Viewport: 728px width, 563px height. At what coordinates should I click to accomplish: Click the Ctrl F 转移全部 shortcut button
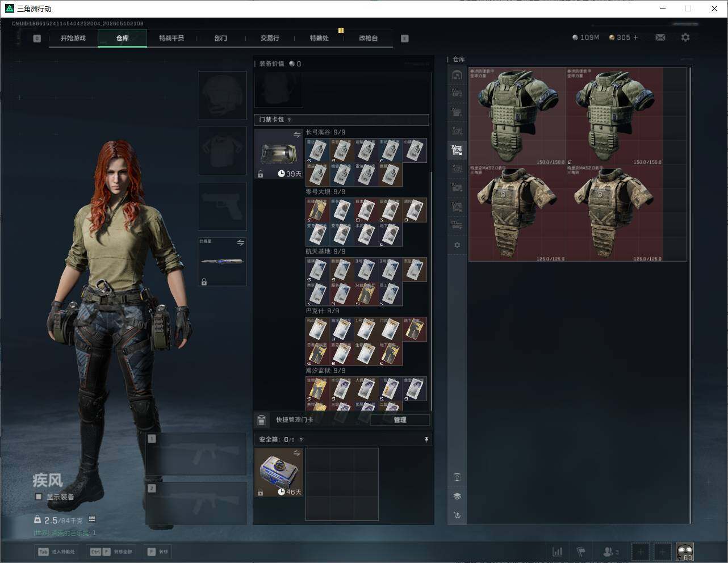111,552
